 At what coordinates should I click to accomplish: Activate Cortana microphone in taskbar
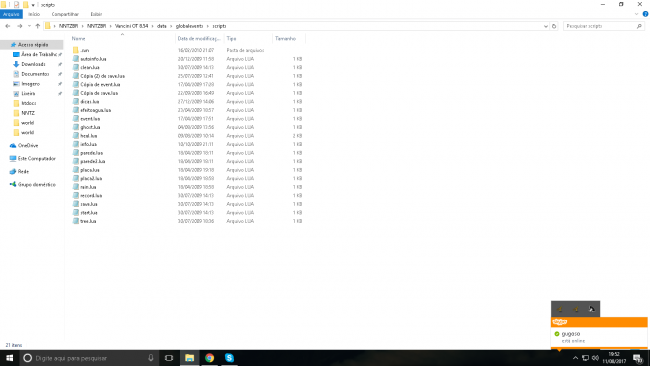(151, 358)
